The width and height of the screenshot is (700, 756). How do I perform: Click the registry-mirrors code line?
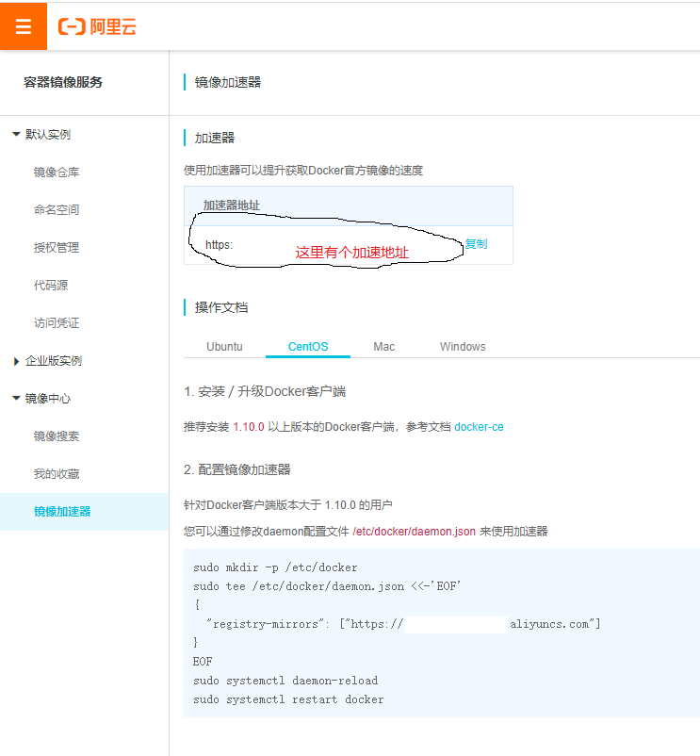(x=403, y=624)
